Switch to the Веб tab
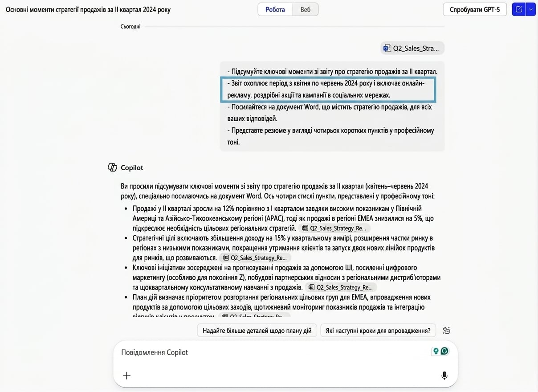The image size is (538, 392). pos(306,9)
